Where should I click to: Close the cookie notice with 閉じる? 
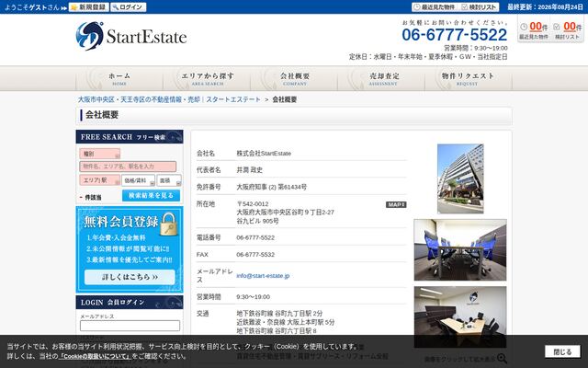click(562, 351)
